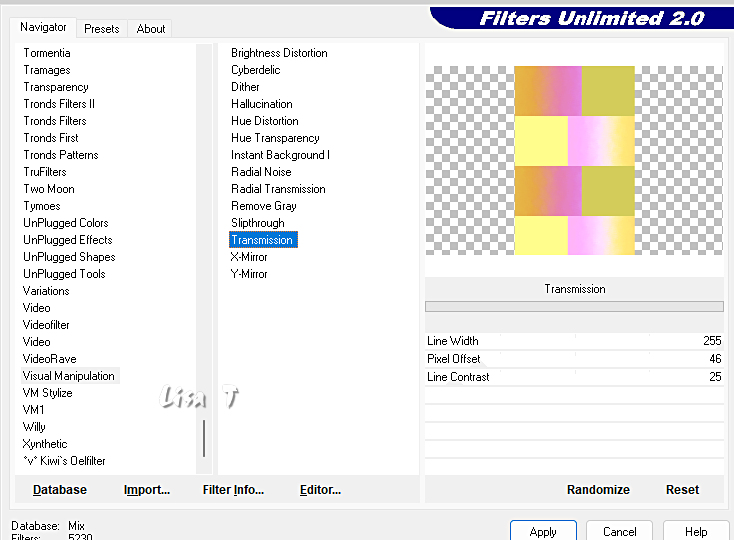Select Willy category
This screenshot has width=734, height=540.
[x=34, y=427]
